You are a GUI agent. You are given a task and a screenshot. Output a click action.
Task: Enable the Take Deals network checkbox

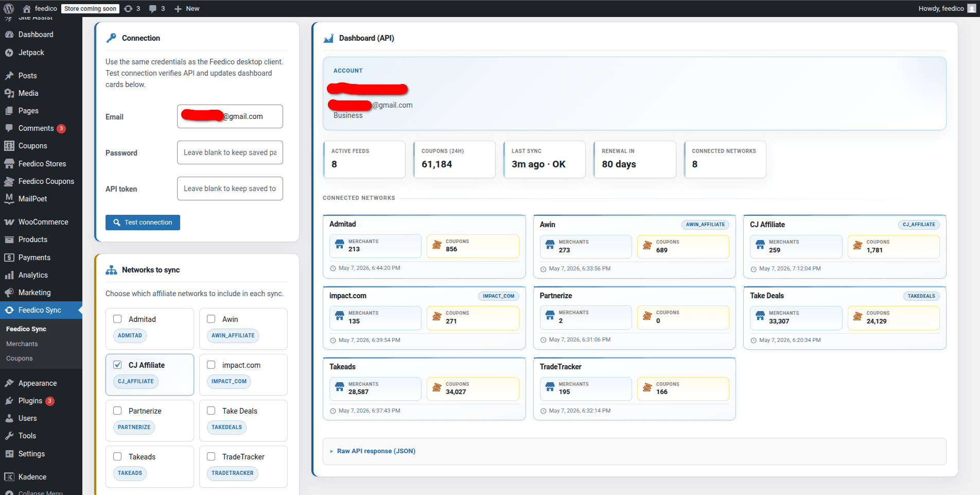211,411
